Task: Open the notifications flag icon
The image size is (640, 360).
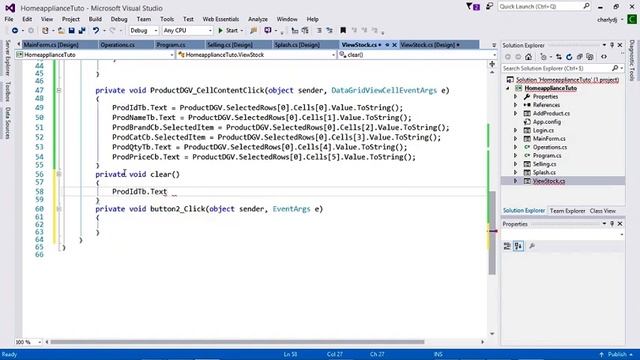Action: pyautogui.click(x=473, y=7)
